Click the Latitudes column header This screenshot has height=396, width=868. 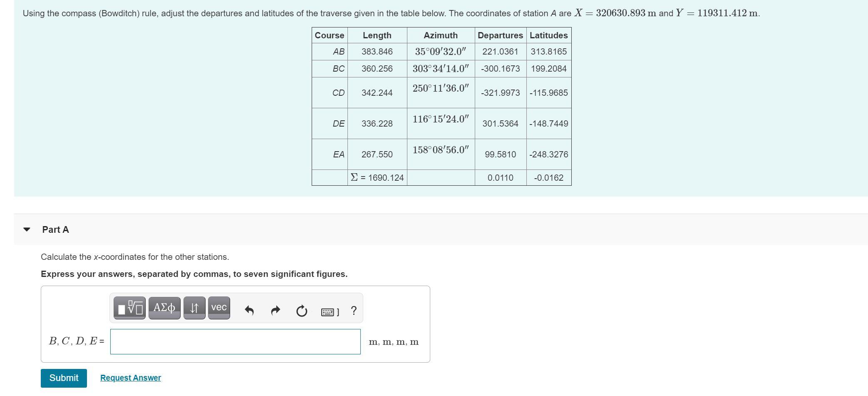pyautogui.click(x=548, y=35)
